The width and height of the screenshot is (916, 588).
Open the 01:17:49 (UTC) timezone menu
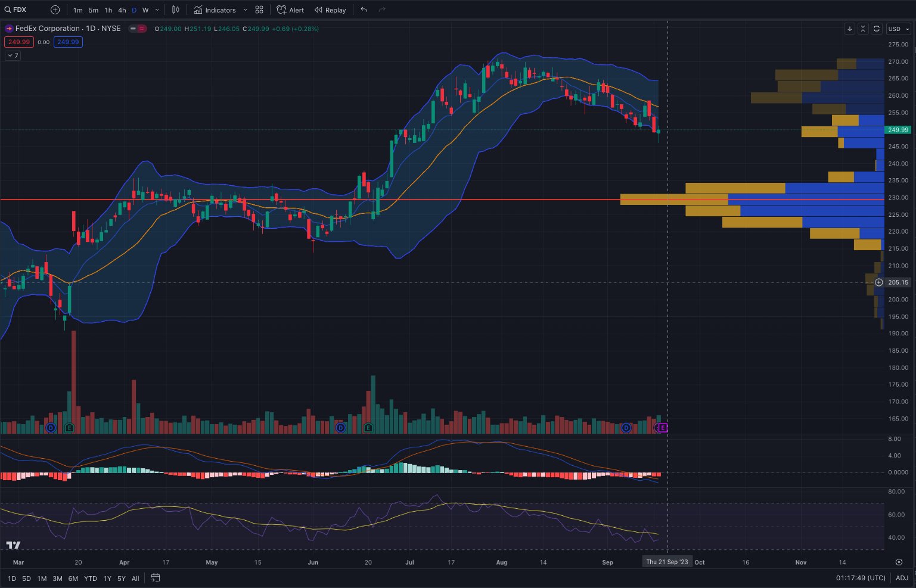point(861,578)
